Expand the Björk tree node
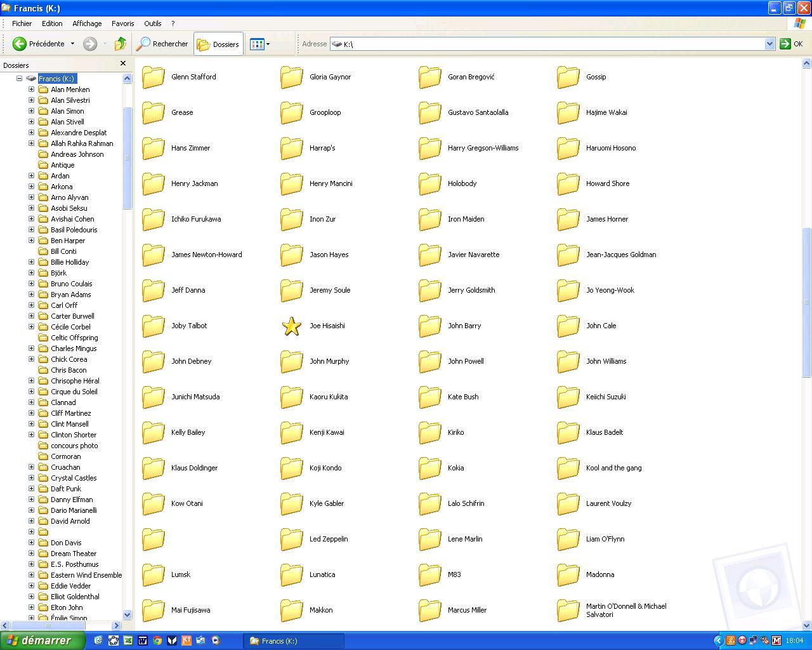Image resolution: width=812 pixels, height=650 pixels. (31, 273)
